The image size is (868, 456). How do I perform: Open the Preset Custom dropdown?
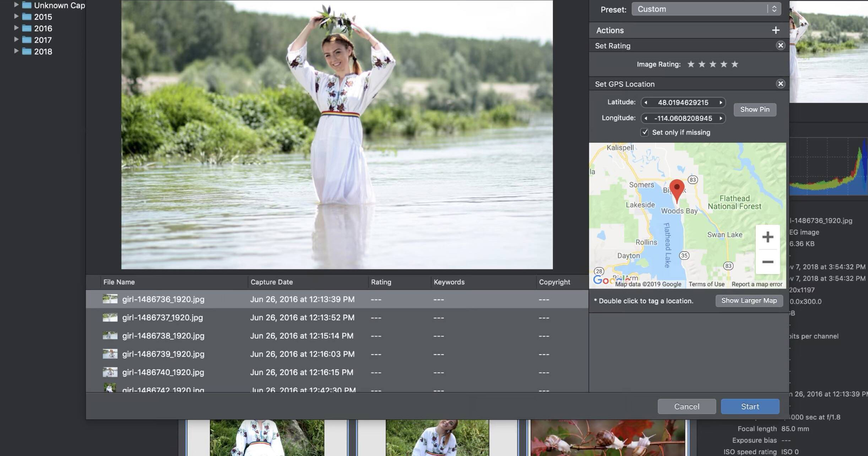pyautogui.click(x=706, y=9)
